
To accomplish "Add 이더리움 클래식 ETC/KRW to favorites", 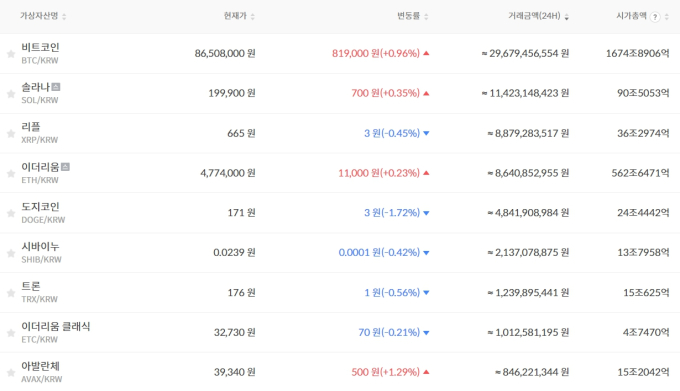I will (x=11, y=333).
